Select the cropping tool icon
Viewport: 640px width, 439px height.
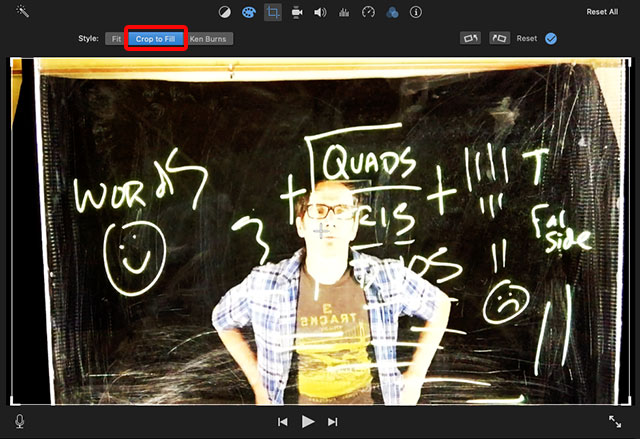(x=273, y=12)
